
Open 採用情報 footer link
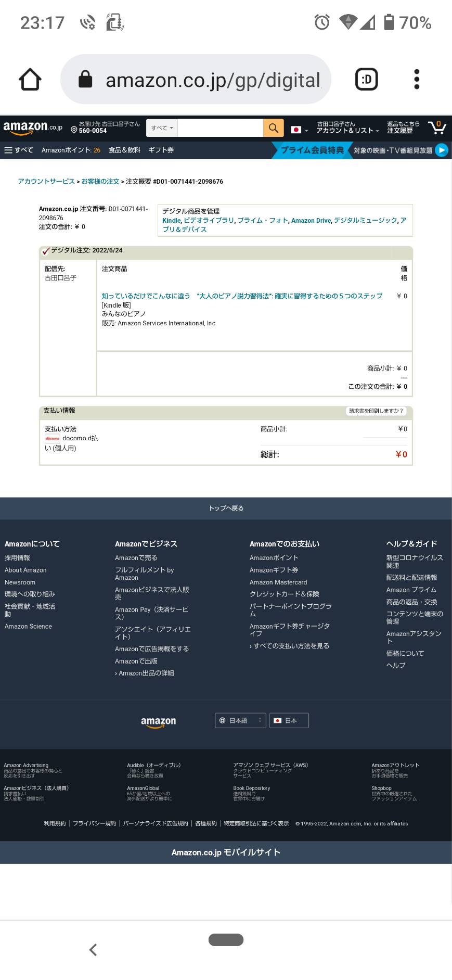point(17,557)
